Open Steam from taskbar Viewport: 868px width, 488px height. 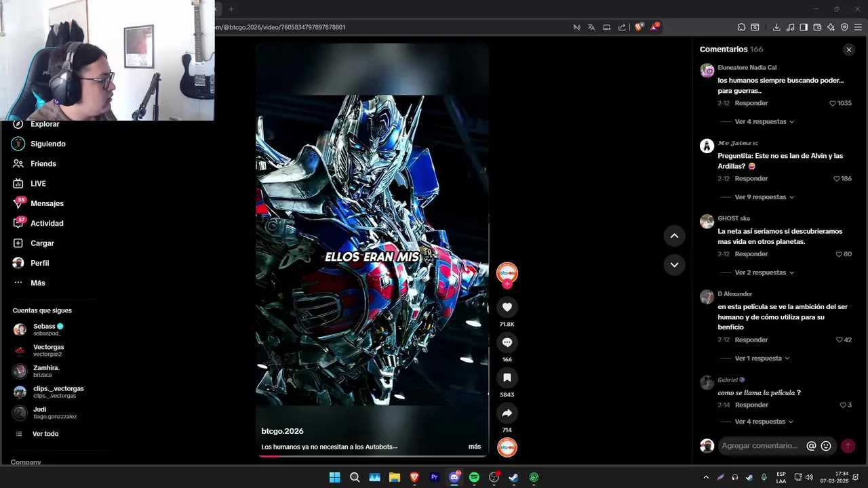(513, 477)
